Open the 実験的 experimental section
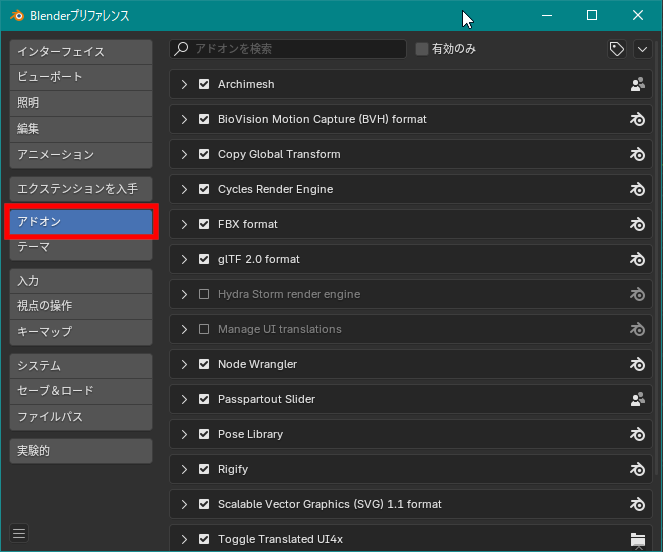This screenshot has width=663, height=552. click(x=81, y=451)
